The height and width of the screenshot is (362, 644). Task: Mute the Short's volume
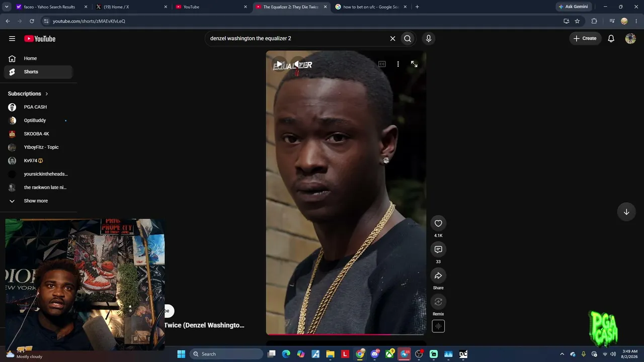(x=297, y=64)
